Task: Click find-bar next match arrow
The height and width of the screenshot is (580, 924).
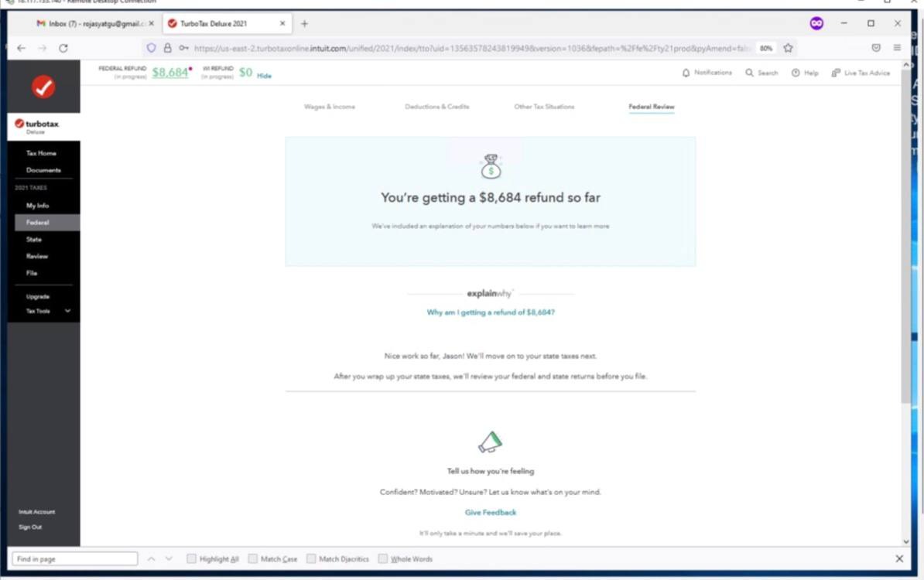Action: tap(169, 559)
